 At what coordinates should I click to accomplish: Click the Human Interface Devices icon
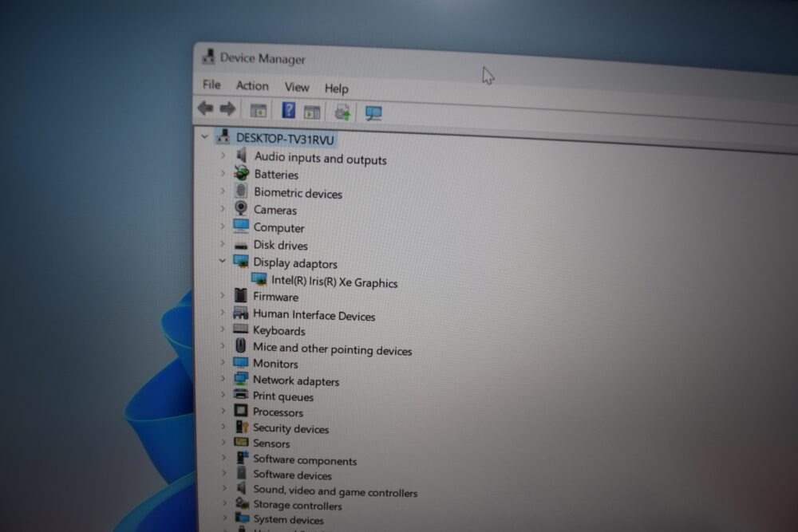coord(240,313)
